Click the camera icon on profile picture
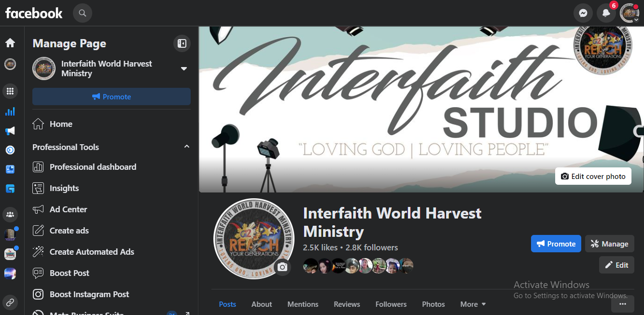Image resolution: width=644 pixels, height=315 pixels. (282, 267)
